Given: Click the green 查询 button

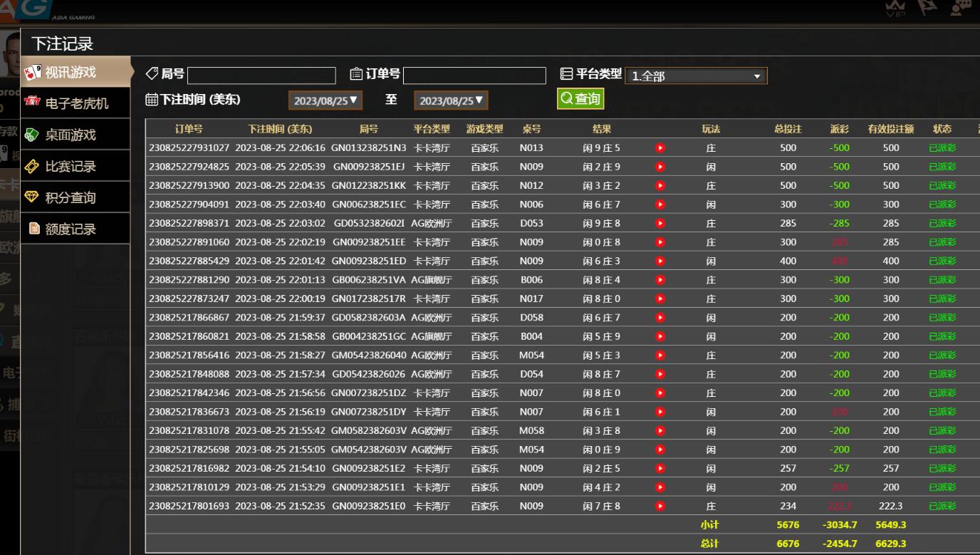Looking at the screenshot, I should click(580, 99).
